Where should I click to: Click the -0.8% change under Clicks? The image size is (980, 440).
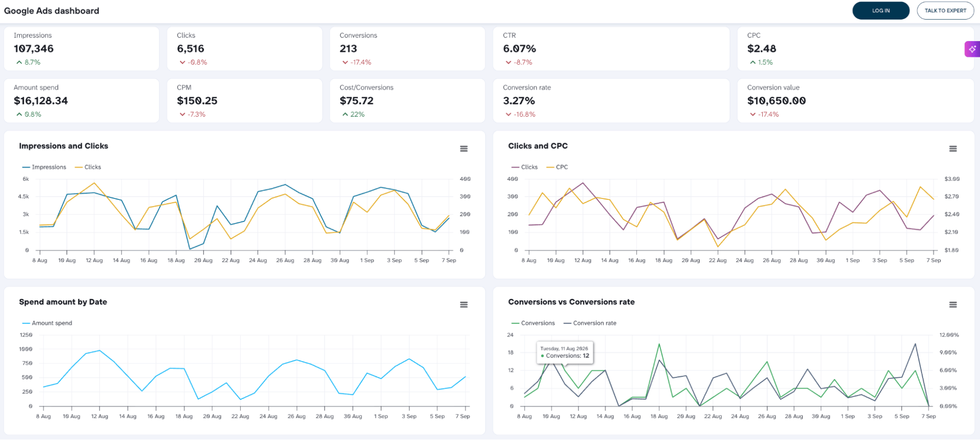pos(193,62)
